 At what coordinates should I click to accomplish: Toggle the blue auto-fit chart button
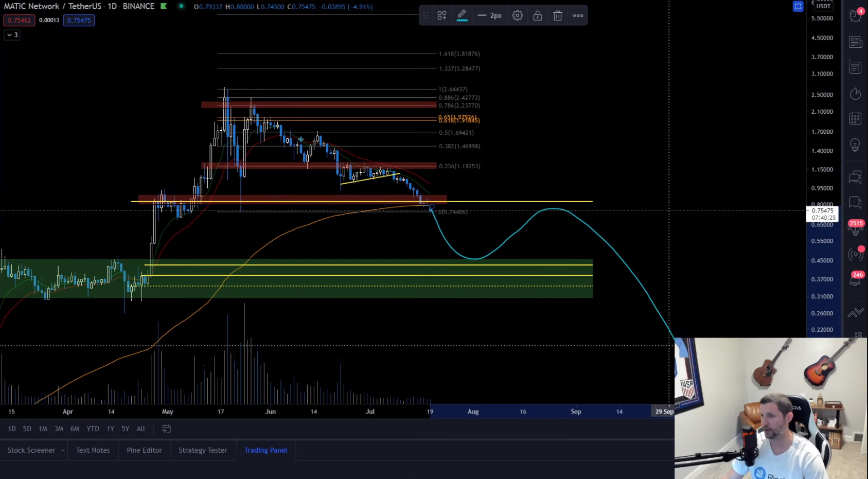tap(798, 6)
